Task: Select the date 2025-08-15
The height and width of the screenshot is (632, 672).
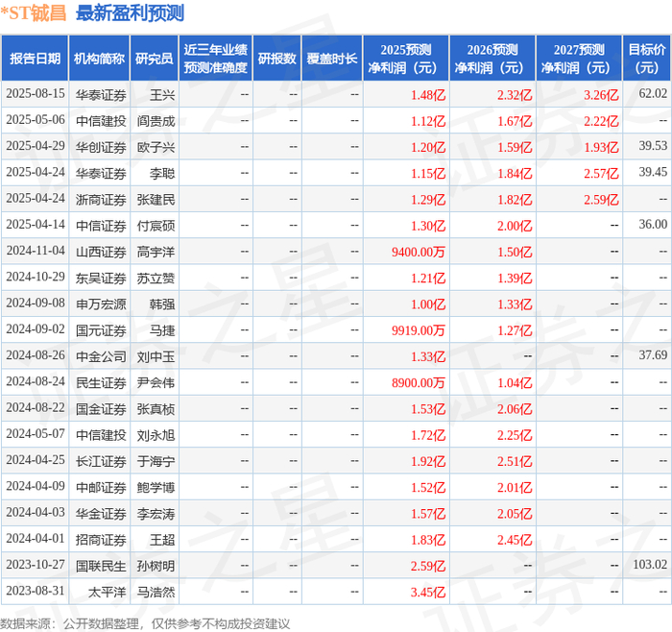Action: pos(36,94)
